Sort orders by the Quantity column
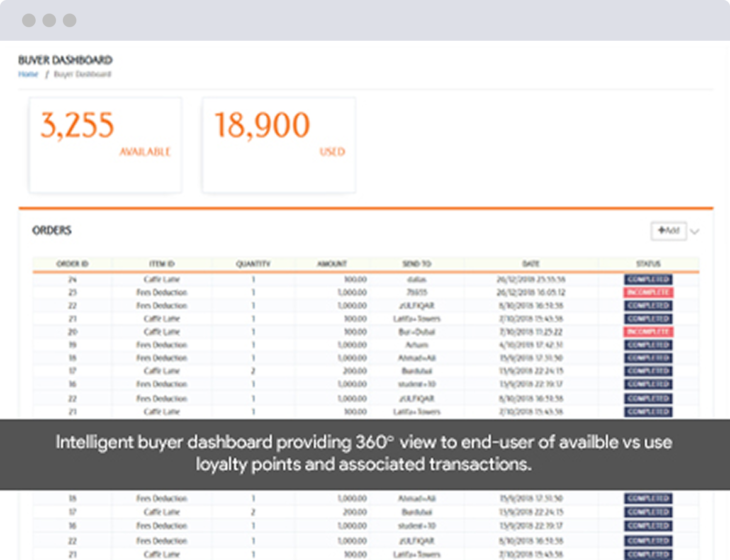This screenshot has width=730, height=560. 253,264
